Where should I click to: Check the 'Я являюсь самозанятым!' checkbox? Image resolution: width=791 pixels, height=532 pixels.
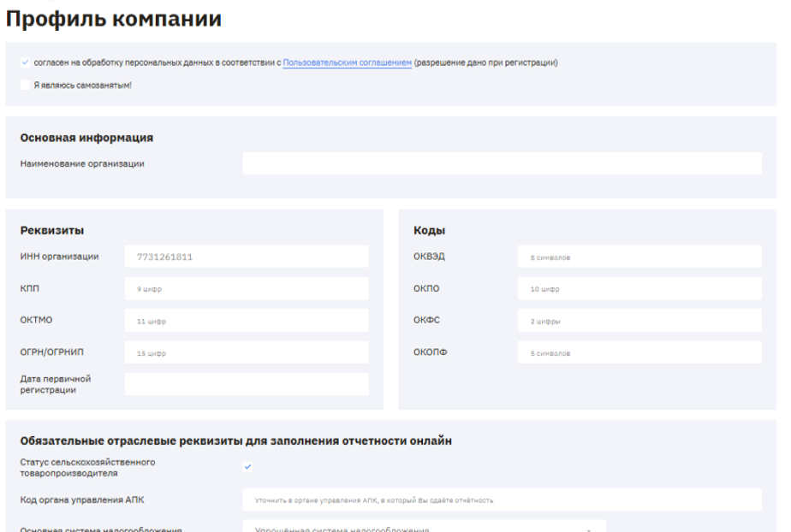coord(25,85)
